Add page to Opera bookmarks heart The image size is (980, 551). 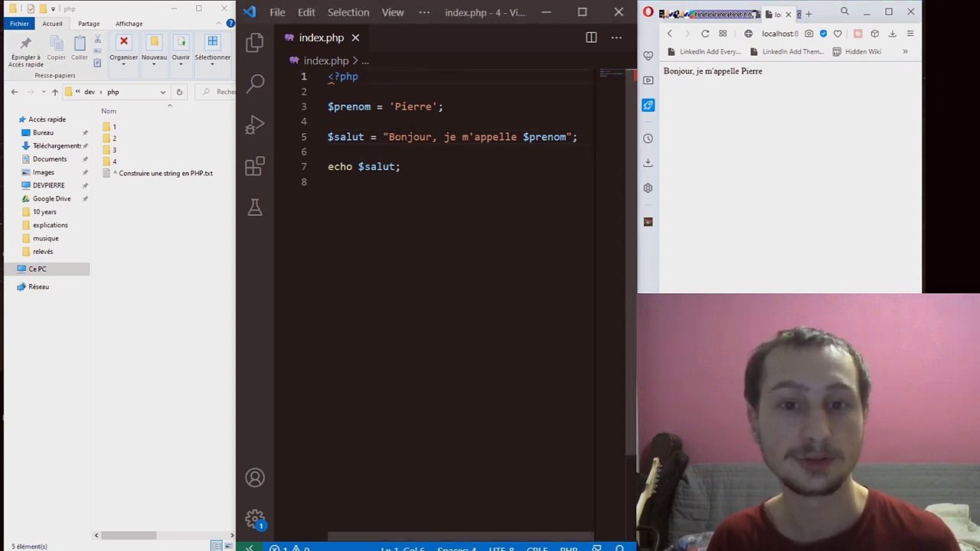(x=838, y=34)
